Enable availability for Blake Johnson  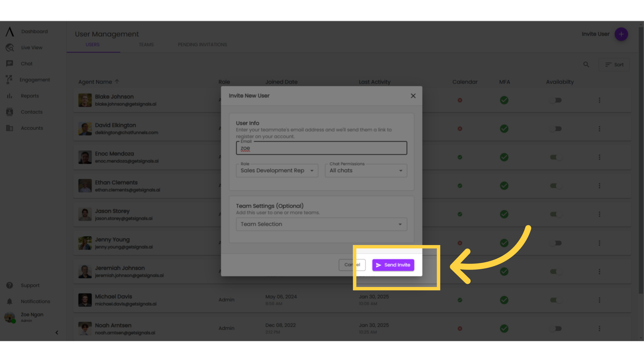point(556,100)
